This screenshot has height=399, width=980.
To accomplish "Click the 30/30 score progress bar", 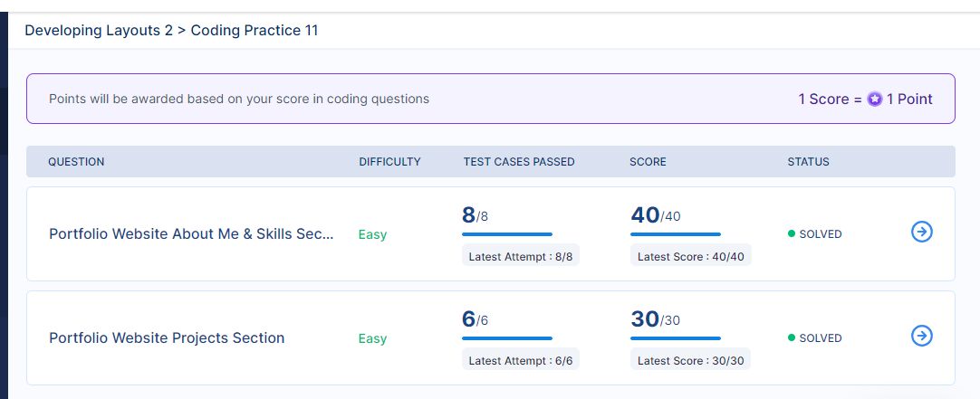I will point(676,338).
